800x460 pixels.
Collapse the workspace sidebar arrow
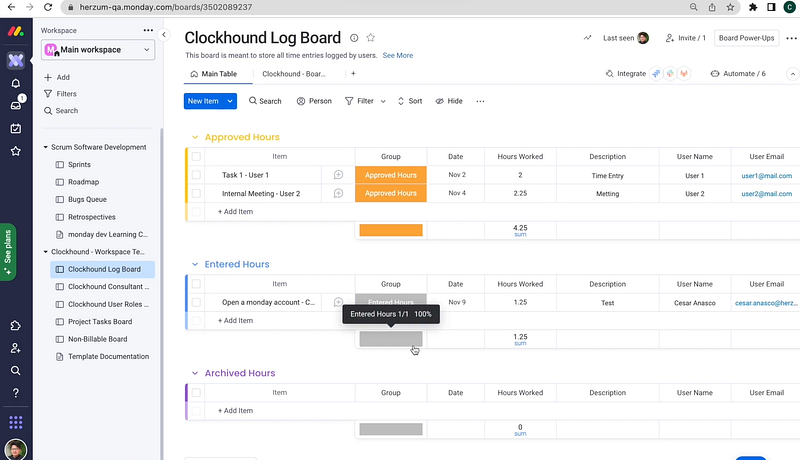coord(164,35)
